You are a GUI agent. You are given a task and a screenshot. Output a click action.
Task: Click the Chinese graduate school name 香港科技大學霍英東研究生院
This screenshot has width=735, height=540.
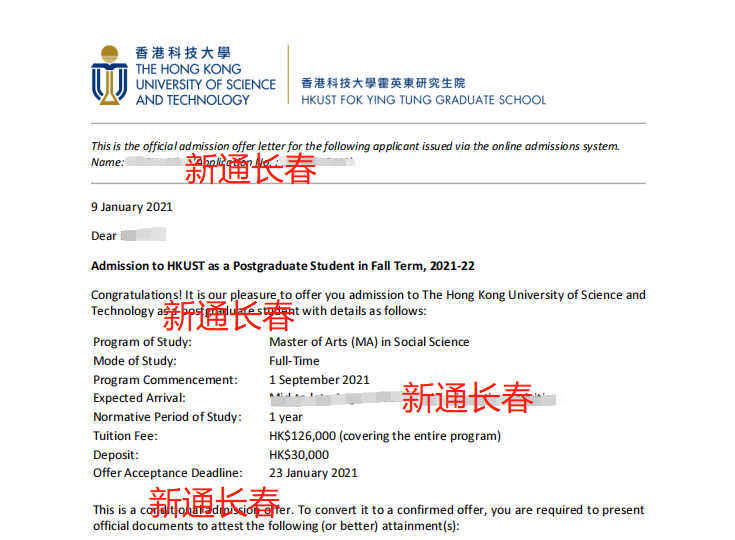[383, 83]
